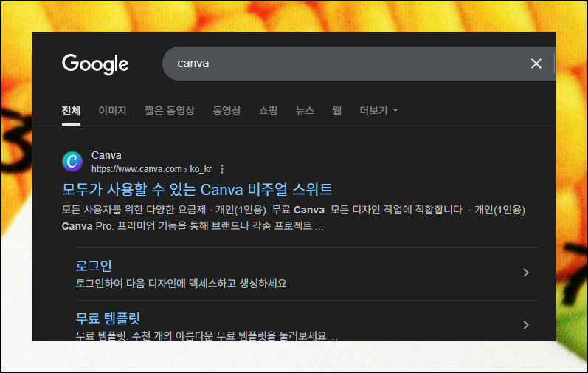Open the 짧은 동영상 tab
Viewport: 588px width, 373px height.
[x=170, y=110]
